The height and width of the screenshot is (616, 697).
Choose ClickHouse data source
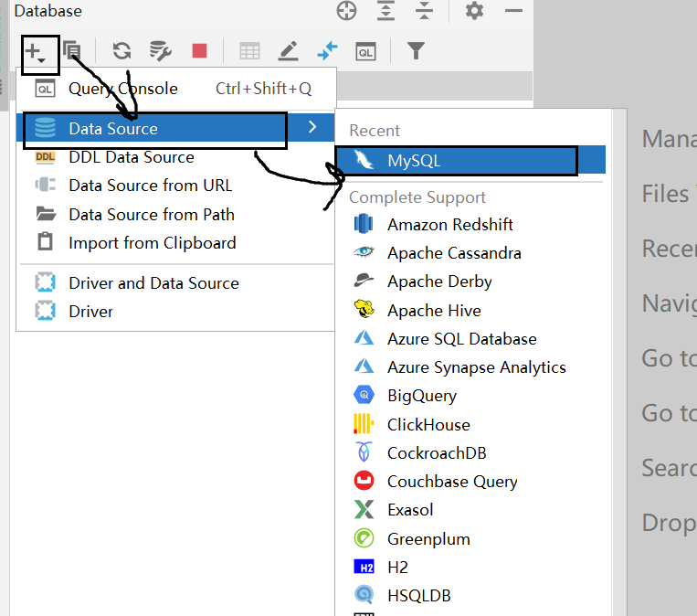pyautogui.click(x=470, y=424)
